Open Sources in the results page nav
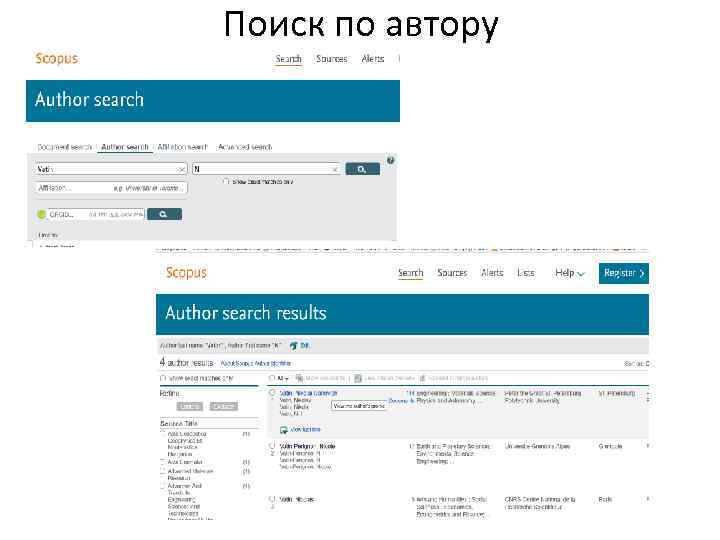 (452, 273)
